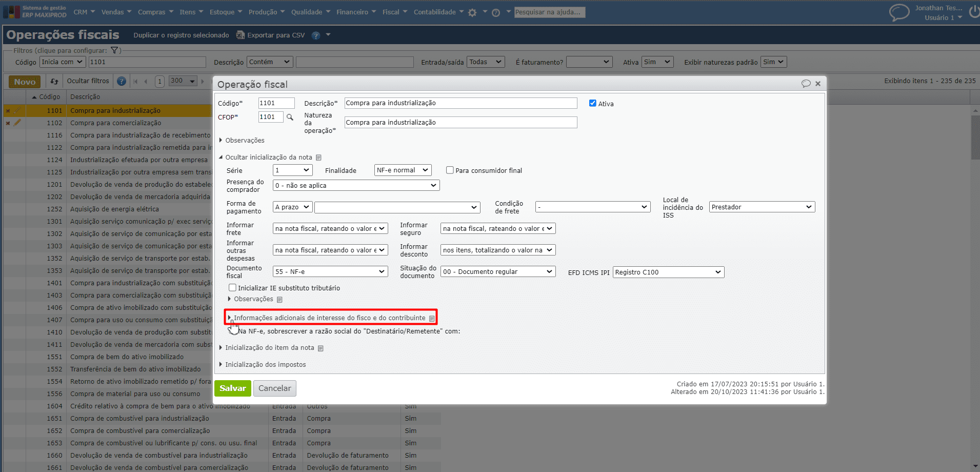Screen dimensions: 980x472
Task: Open the settings gear menu
Action: click(x=472, y=12)
